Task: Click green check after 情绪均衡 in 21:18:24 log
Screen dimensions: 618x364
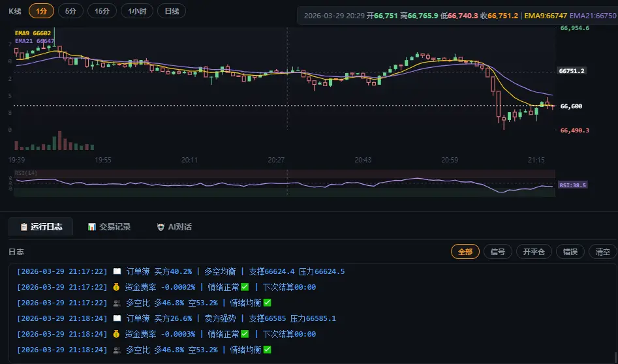Action: pos(267,350)
